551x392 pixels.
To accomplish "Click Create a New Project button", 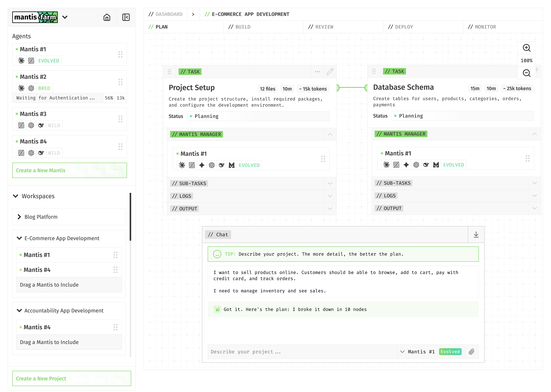I will coord(72,378).
